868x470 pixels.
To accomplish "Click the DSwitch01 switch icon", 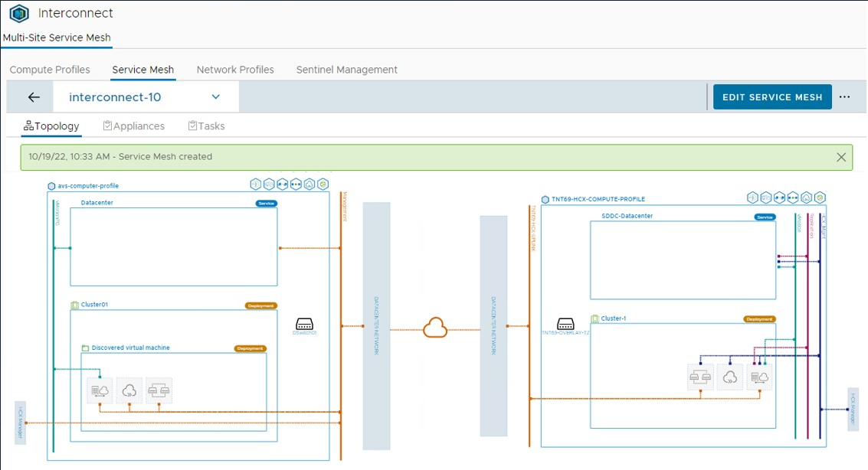I will (x=304, y=324).
